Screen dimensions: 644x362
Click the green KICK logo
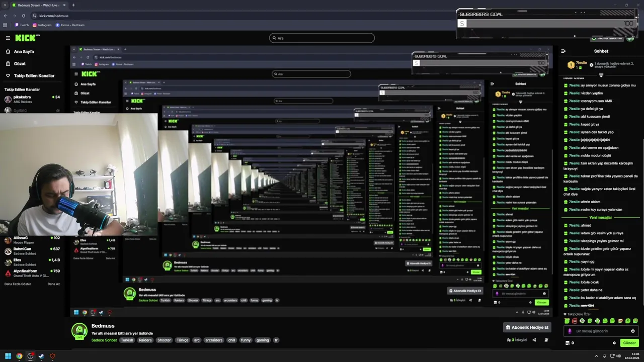pyautogui.click(x=26, y=38)
